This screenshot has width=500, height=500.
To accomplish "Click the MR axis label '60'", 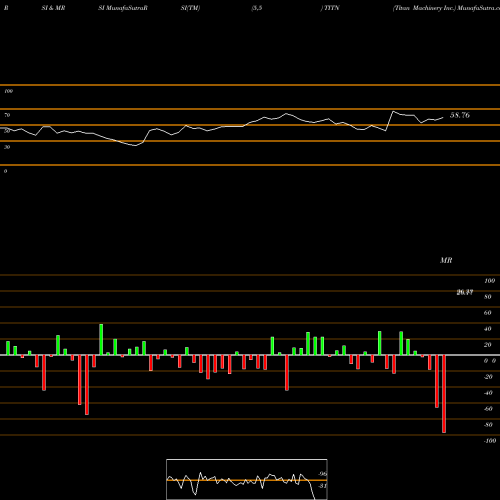I will pos(488,313).
